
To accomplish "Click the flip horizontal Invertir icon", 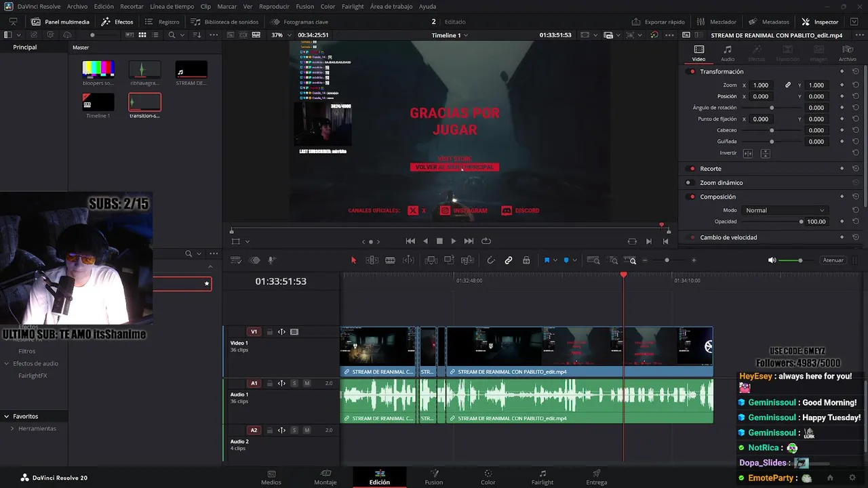I will pos(748,154).
